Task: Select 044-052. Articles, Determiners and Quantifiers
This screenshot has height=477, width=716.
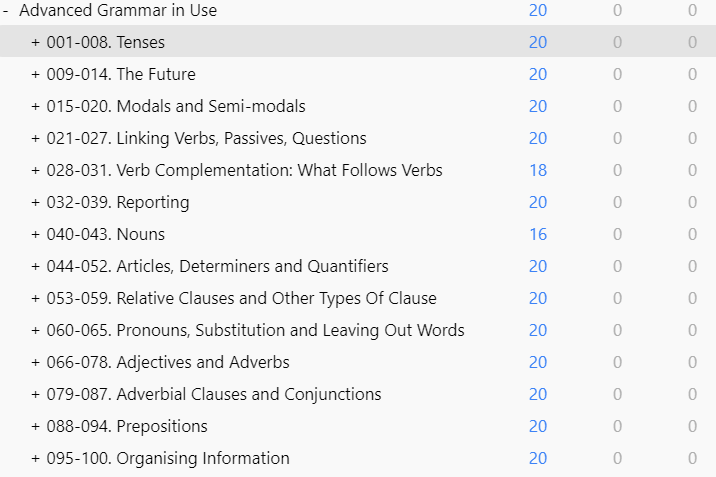Action: pyautogui.click(x=217, y=266)
